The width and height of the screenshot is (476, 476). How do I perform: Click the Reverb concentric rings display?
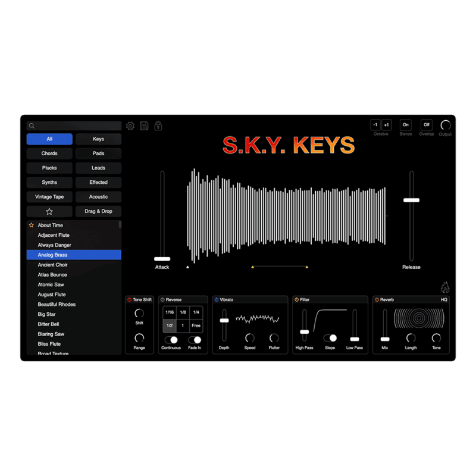click(x=419, y=318)
